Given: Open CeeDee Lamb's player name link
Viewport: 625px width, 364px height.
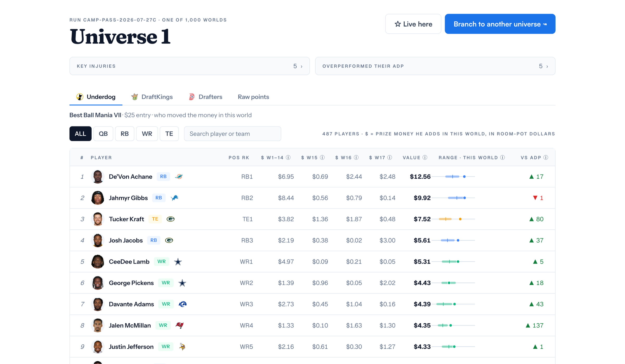Looking at the screenshot, I should 129,262.
